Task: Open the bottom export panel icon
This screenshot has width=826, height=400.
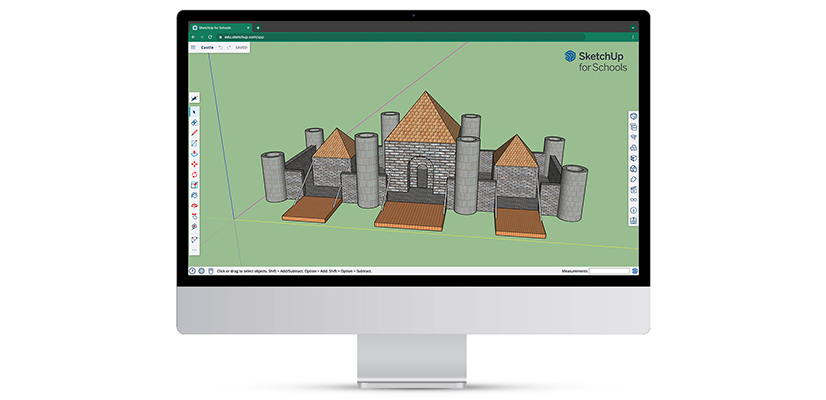Action: tap(633, 219)
